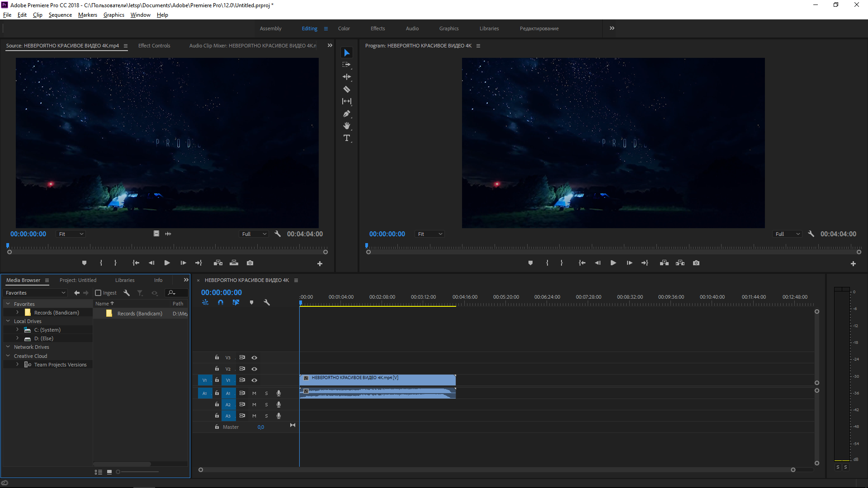The width and height of the screenshot is (868, 488).
Task: Expand Creative Cloud in Media Browser
Action: [8, 355]
